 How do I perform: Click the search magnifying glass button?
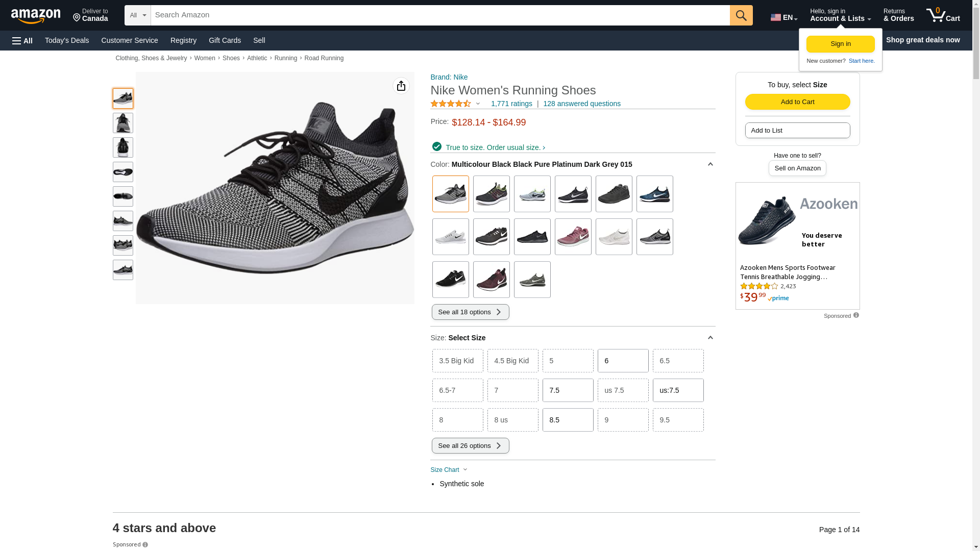coord(741,15)
